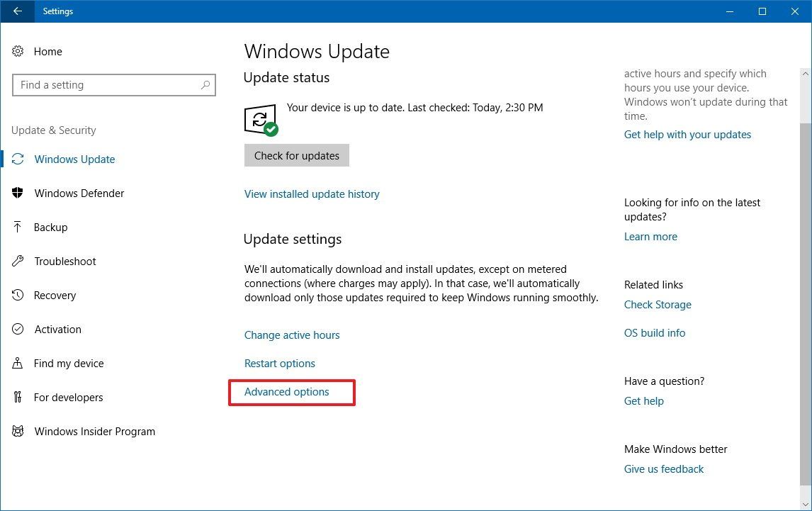Open Backup via its up-arrow icon

[18, 227]
